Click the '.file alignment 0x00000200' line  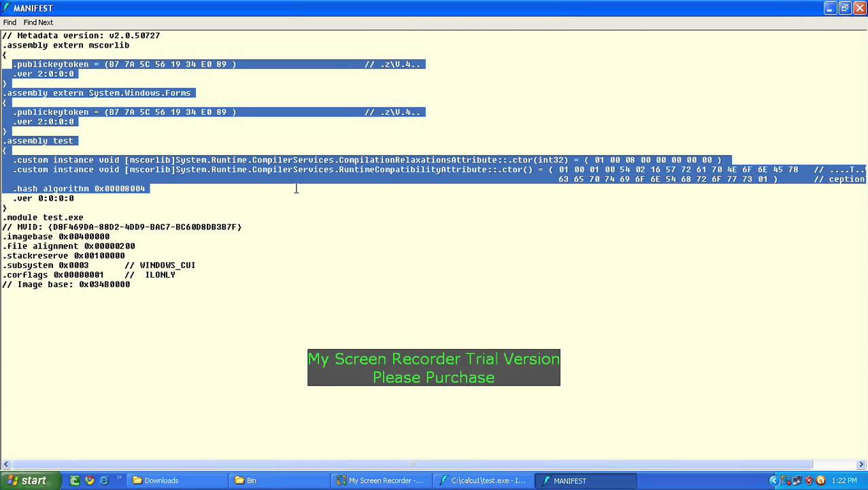pos(69,246)
